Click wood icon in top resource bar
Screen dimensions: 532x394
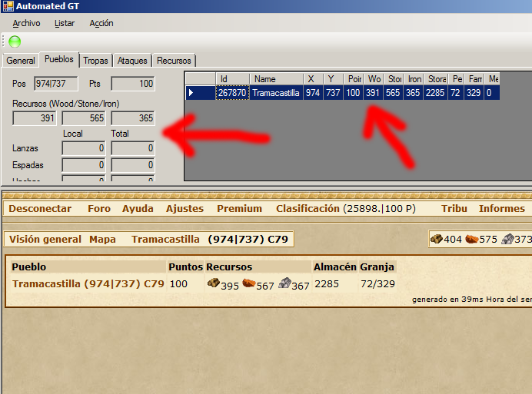[x=437, y=239]
